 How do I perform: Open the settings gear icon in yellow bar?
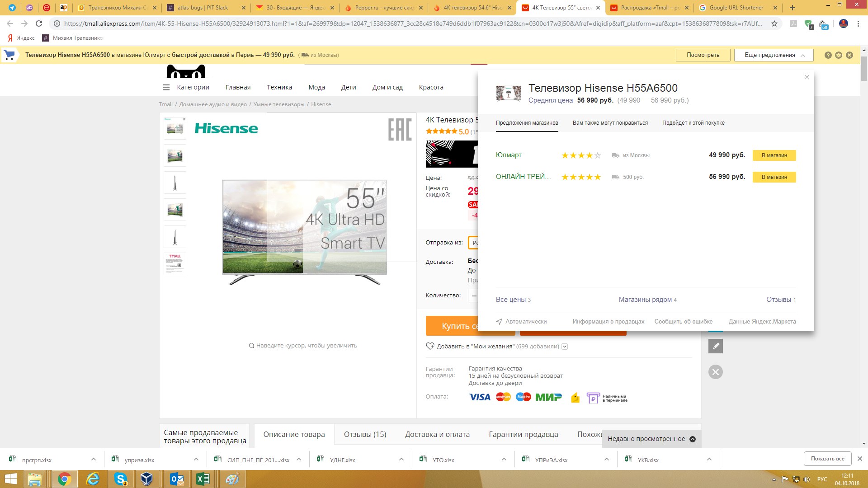tap(839, 55)
